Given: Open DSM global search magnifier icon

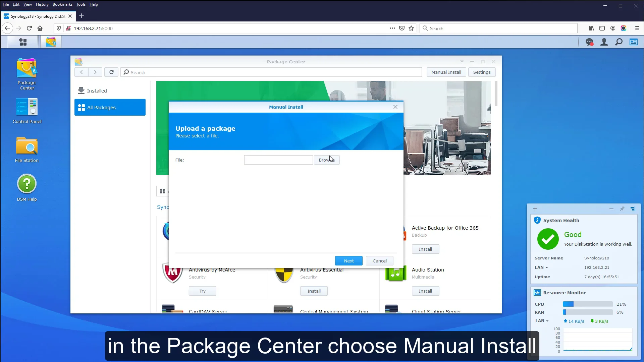Looking at the screenshot, I should 619,42.
